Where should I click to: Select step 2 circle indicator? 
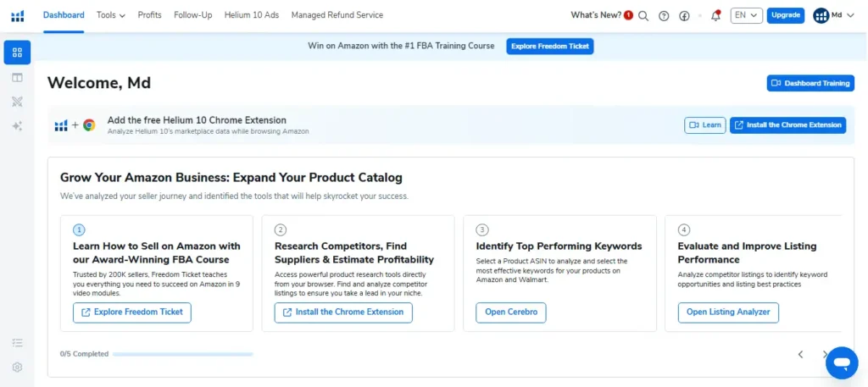coord(281,229)
